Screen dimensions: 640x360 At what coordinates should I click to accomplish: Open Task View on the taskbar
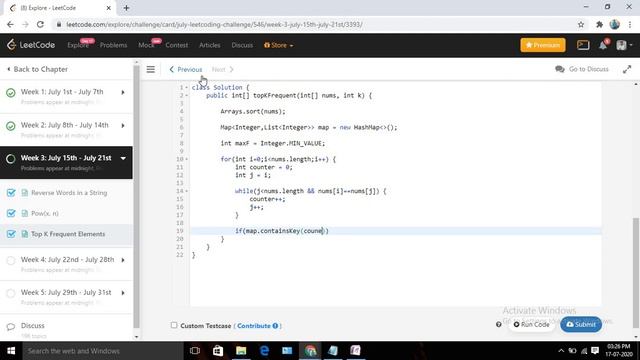pos(195,351)
